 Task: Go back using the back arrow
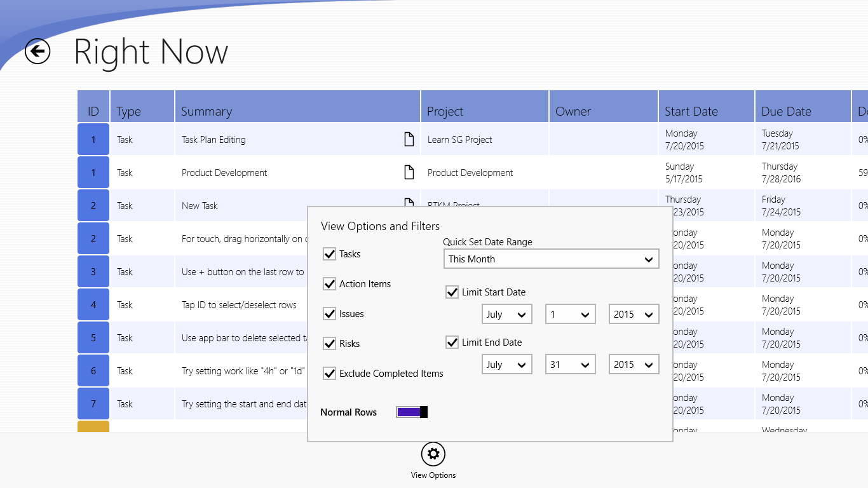(37, 51)
